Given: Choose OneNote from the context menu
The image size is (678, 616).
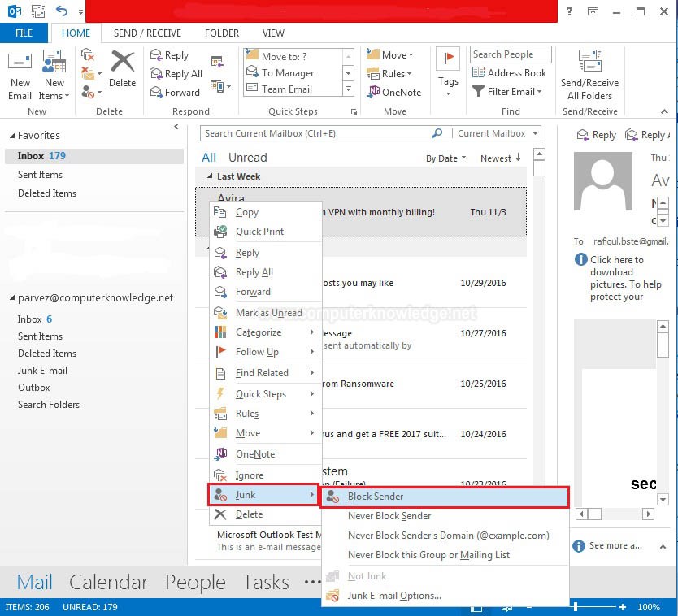Looking at the screenshot, I should (266, 454).
